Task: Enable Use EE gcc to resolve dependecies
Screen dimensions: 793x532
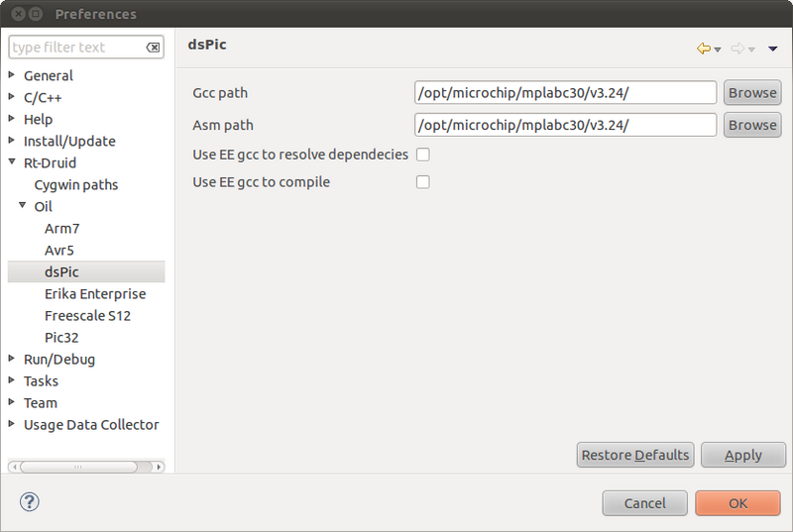Action: (x=423, y=155)
